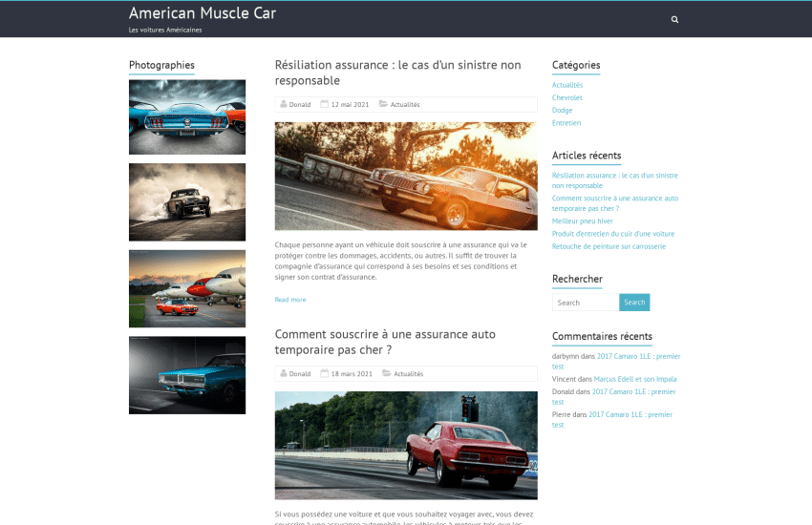812x525 pixels.
Task: Open the burnout smoke car photo thumbnail
Action: pyautogui.click(x=187, y=201)
